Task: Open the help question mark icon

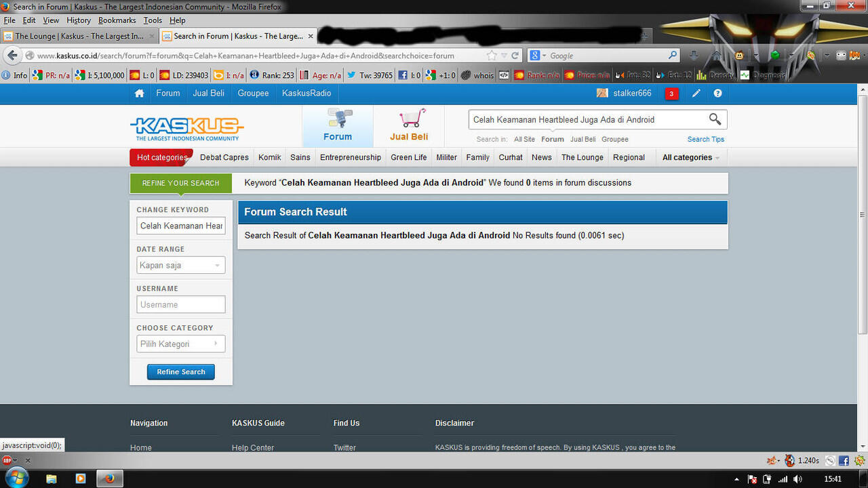Action: pos(717,94)
